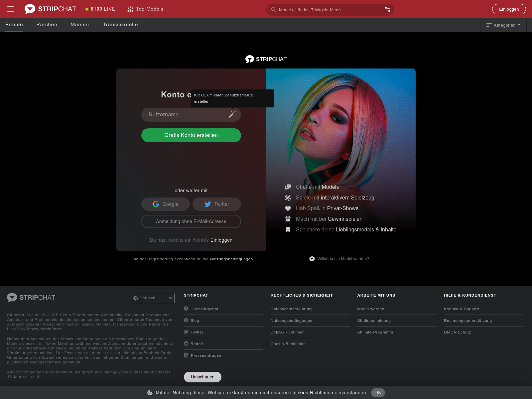
Task: Open the hamburger menu in the header
Action: pos(11,9)
